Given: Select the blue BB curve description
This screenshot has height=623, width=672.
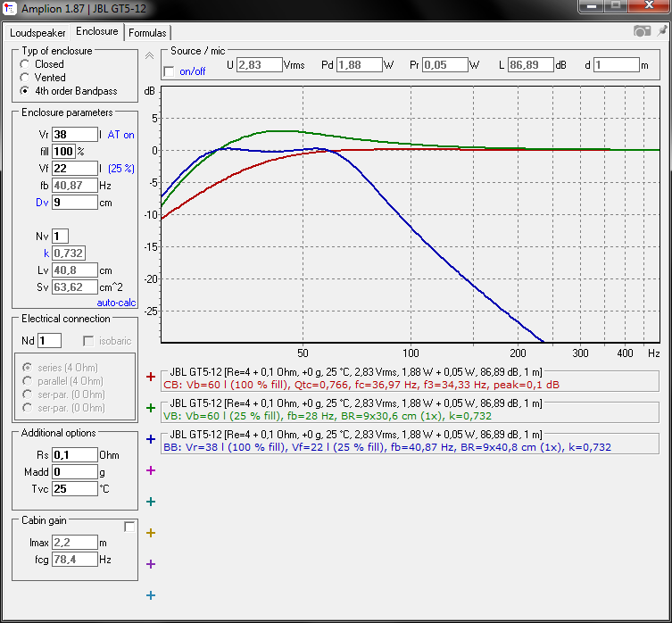Looking at the screenshot, I should click(387, 448).
